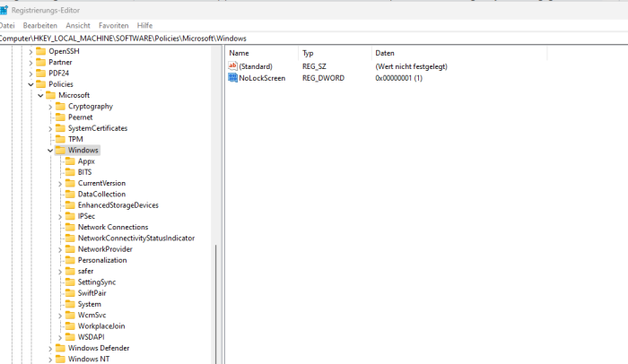Click the Windows NT folder icon
628x364 pixels.
[60, 359]
